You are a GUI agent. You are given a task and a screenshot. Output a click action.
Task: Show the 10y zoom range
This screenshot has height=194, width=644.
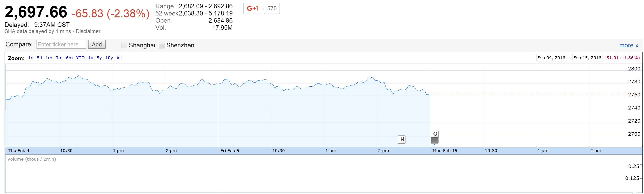[x=109, y=58]
